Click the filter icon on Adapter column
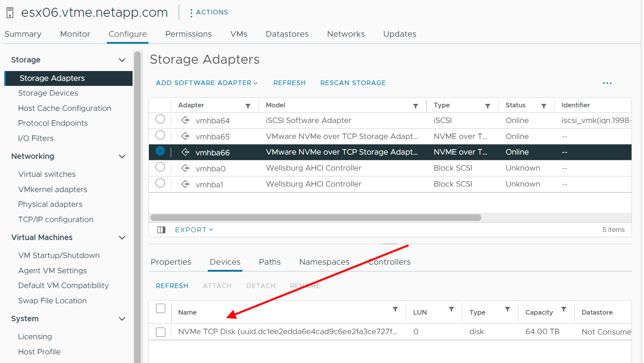The image size is (644, 363). pos(248,106)
